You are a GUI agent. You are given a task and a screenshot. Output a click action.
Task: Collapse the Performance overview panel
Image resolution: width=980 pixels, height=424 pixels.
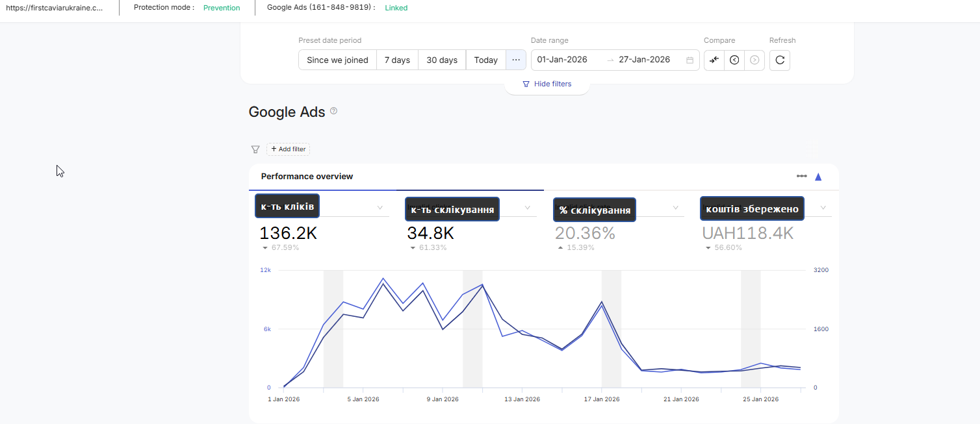pyautogui.click(x=818, y=177)
